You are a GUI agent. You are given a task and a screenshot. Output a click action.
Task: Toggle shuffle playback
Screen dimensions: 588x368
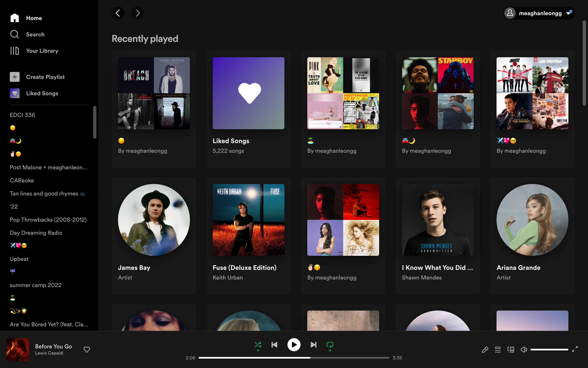coord(258,345)
